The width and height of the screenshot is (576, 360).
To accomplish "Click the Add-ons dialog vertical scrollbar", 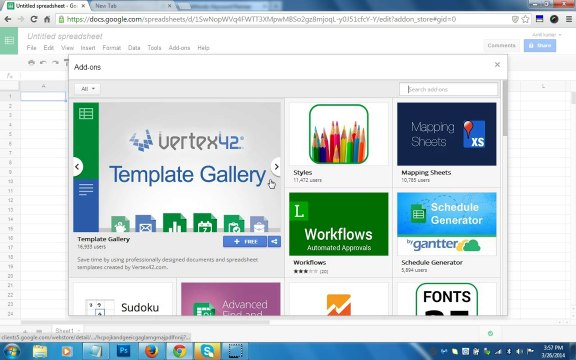I will pos(505,108).
